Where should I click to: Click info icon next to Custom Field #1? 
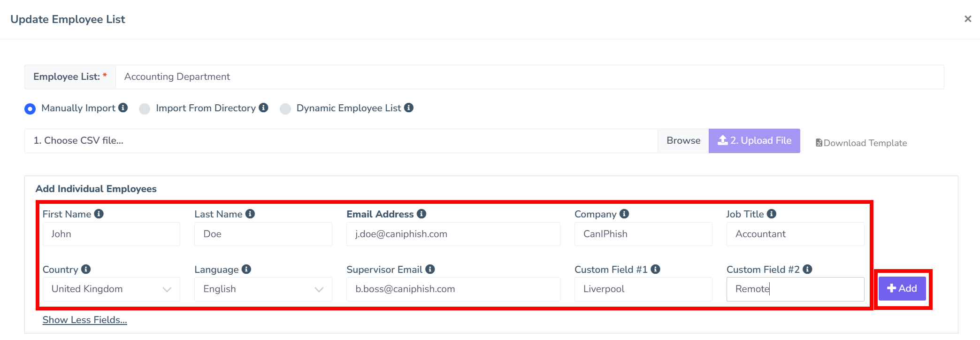[656, 269]
